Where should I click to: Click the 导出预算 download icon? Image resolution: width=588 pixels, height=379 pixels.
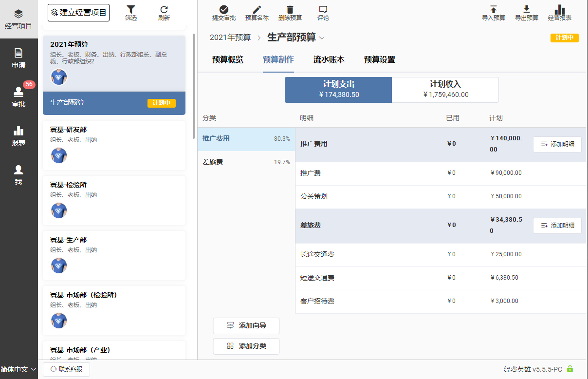[526, 10]
